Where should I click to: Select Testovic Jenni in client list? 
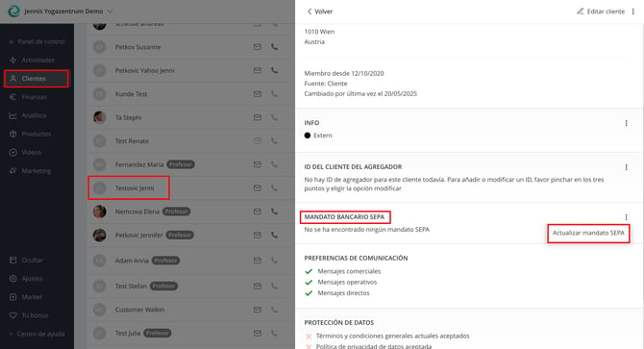tap(135, 188)
